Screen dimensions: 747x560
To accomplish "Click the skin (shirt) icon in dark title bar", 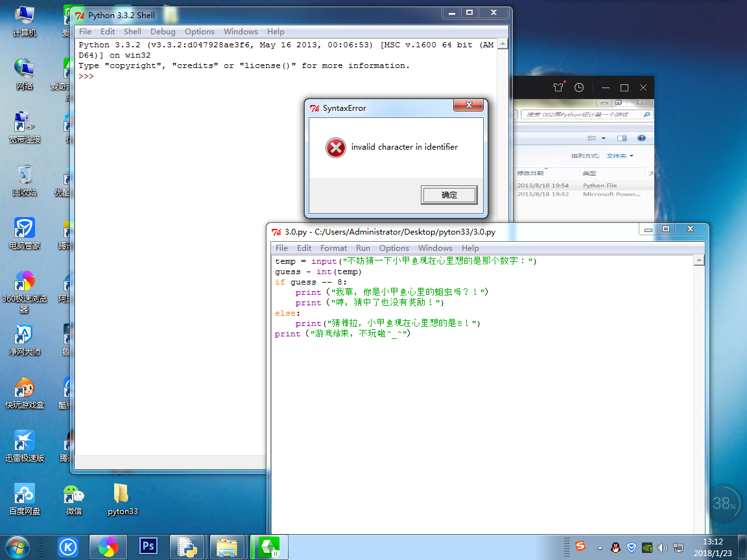I will (558, 87).
